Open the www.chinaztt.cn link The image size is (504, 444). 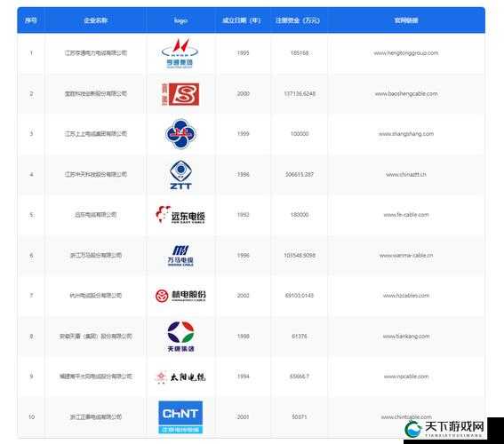406,175
